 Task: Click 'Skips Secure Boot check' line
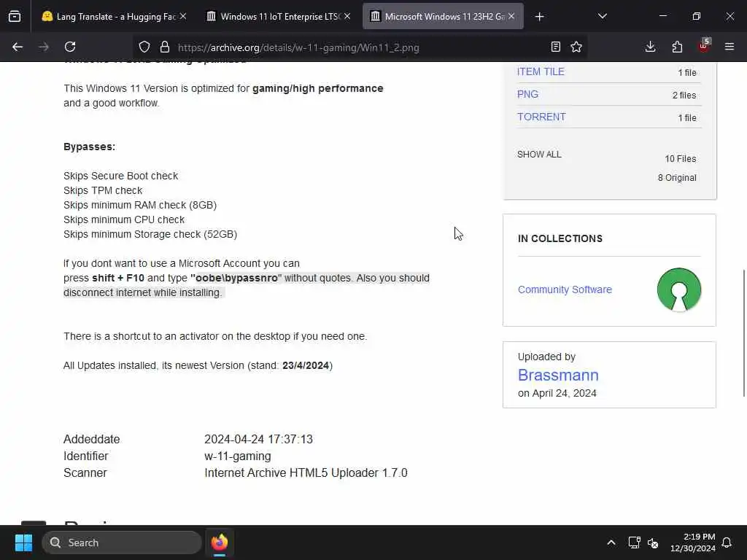[120, 176]
